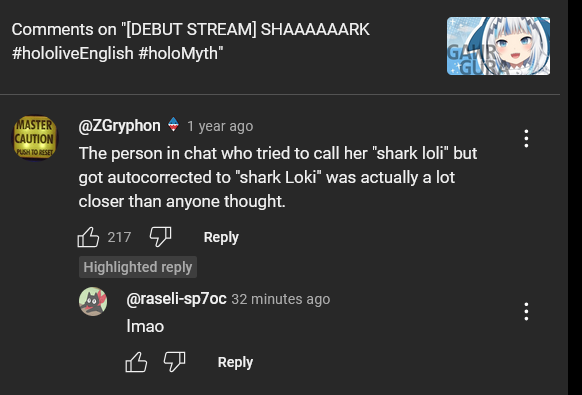Open the Gawr Gura debut stream thumbnail
The width and height of the screenshot is (582, 395).
498,46
